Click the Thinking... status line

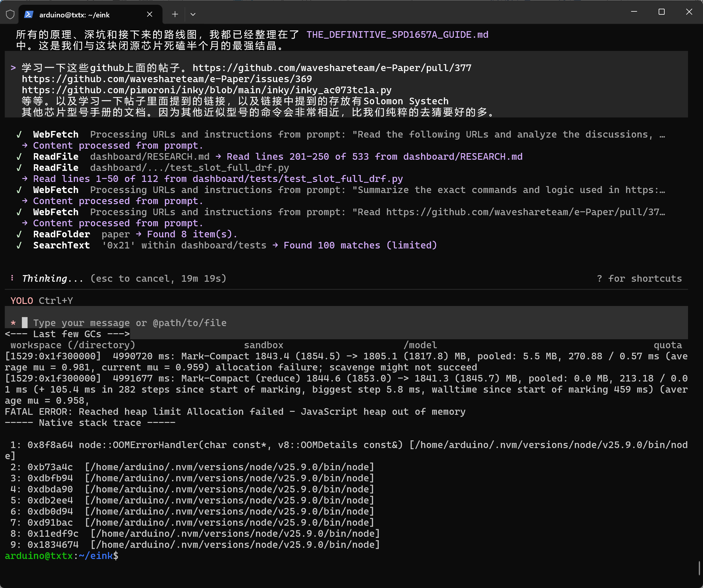coord(118,278)
